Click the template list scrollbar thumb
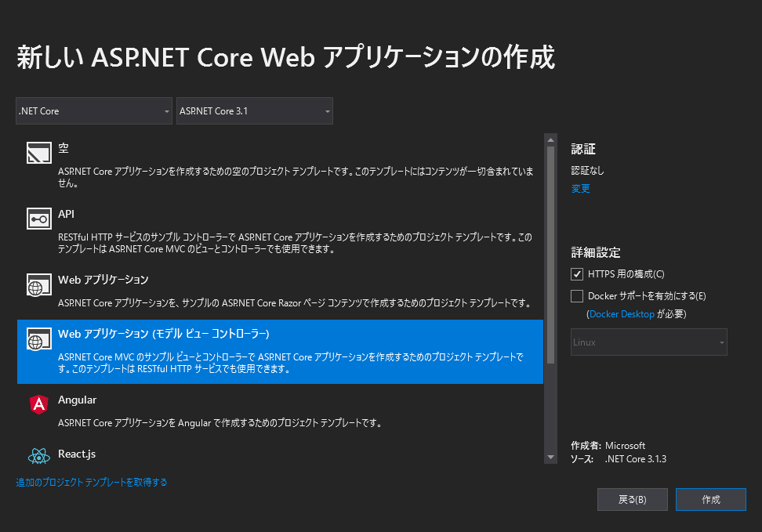Viewport: 762px width, 532px height. (550, 255)
